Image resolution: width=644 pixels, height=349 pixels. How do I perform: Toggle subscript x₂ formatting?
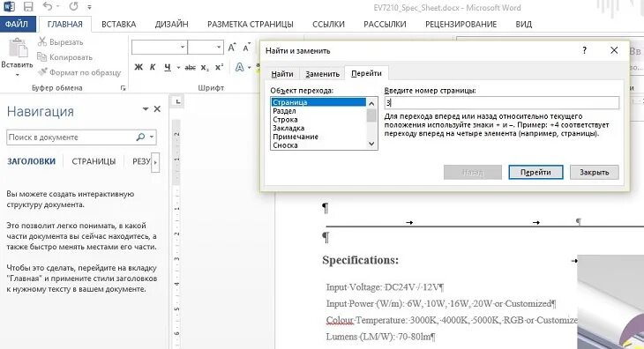pyautogui.click(x=205, y=67)
